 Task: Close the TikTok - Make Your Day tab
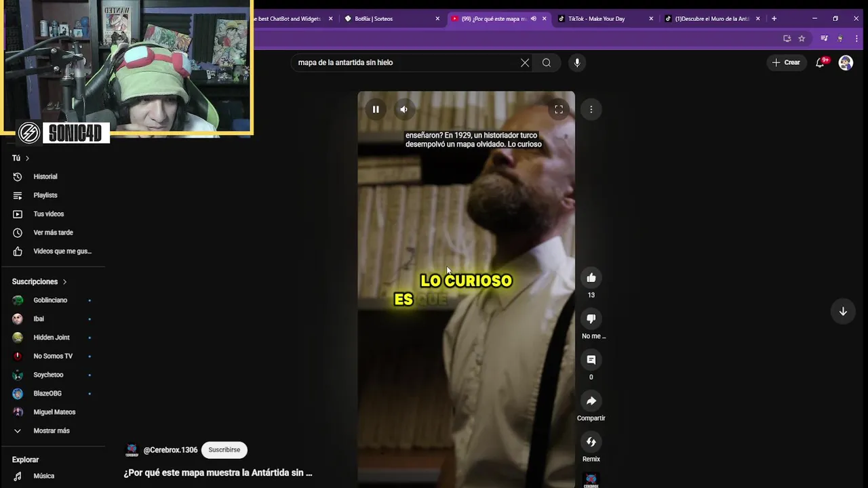pyautogui.click(x=651, y=18)
